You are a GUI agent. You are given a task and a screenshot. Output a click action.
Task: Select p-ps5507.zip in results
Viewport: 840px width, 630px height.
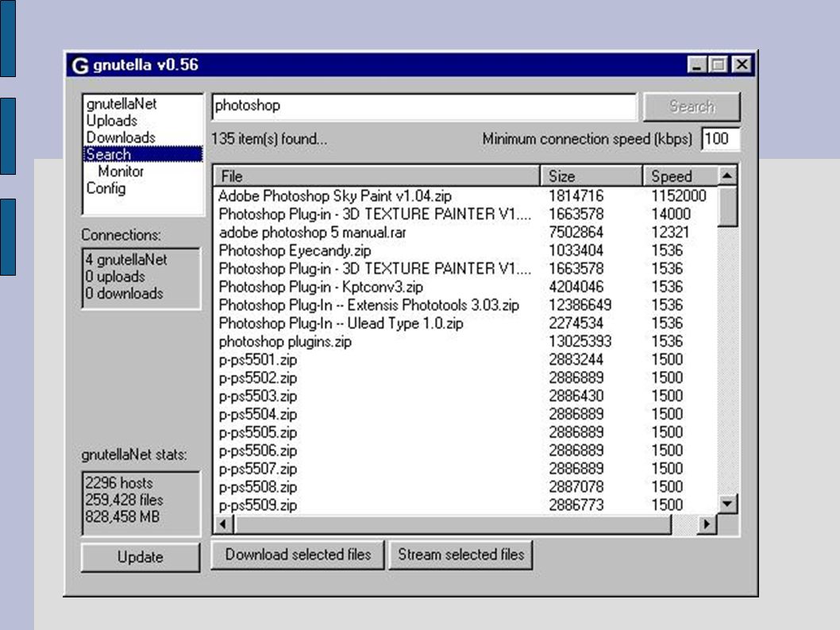(x=258, y=469)
